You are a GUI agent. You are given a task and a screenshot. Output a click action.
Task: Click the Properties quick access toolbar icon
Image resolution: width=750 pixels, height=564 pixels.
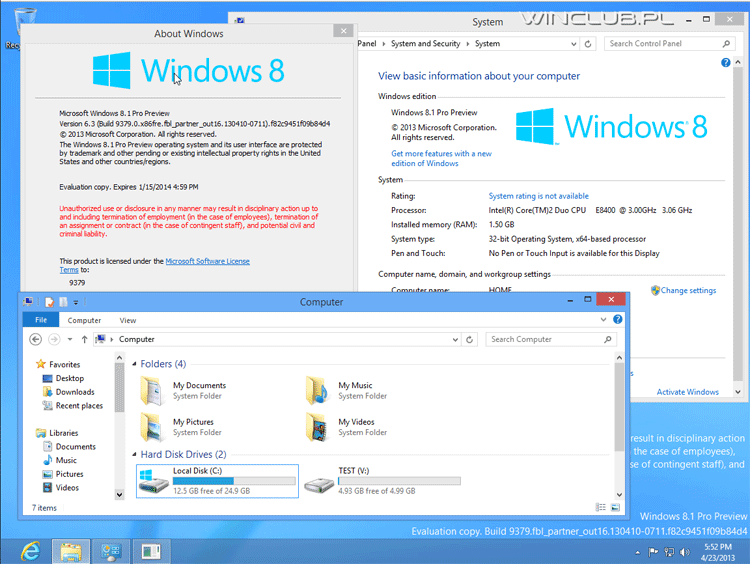tap(49, 302)
